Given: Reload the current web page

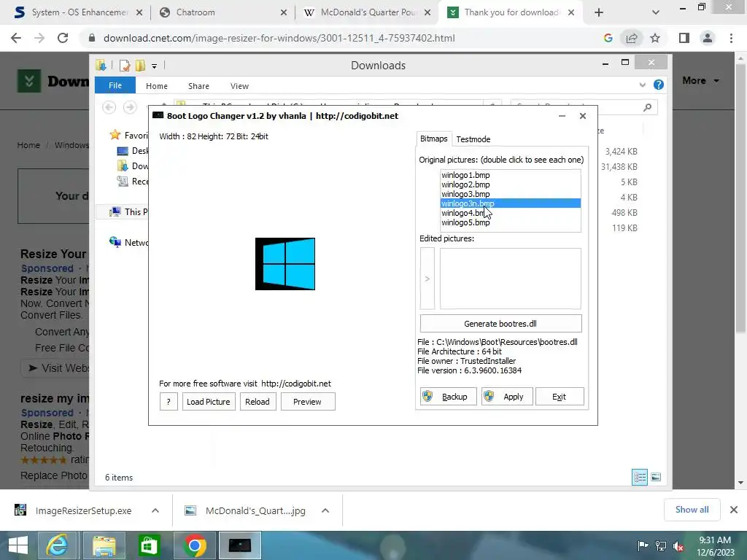Looking at the screenshot, I should [63, 38].
